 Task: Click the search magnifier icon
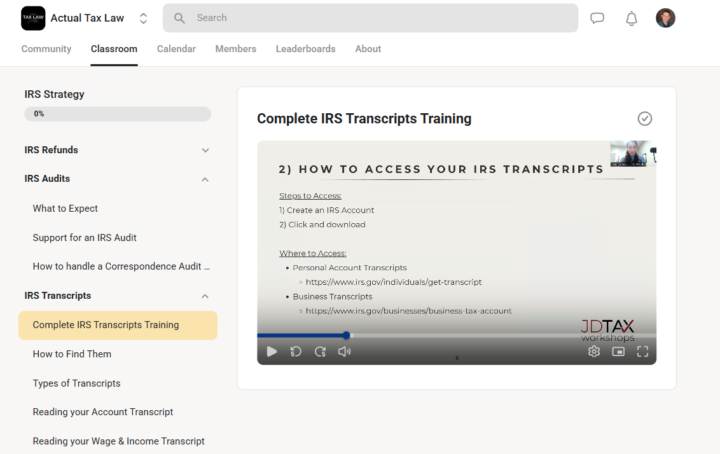point(179,18)
